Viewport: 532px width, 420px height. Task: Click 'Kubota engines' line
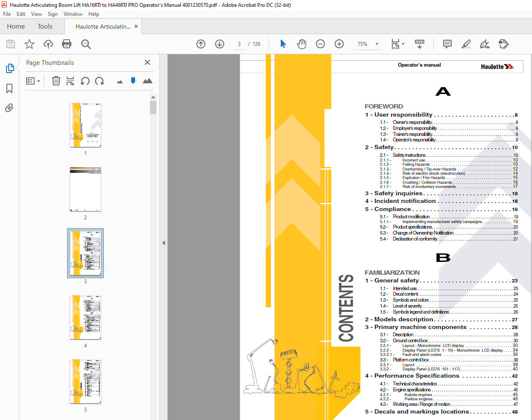[x=449, y=395]
